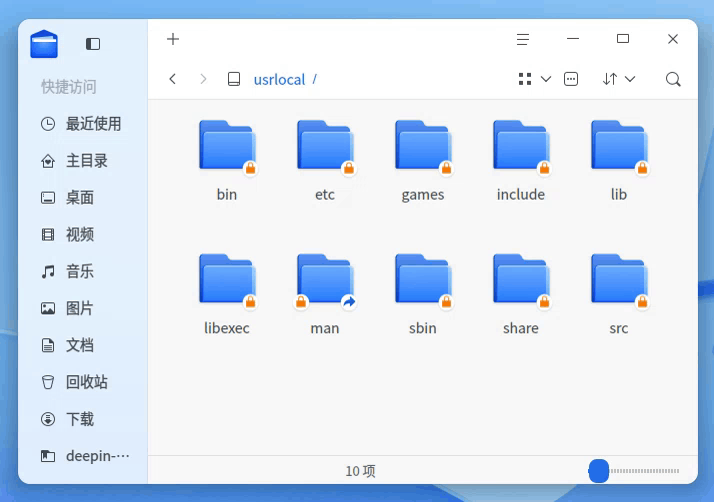This screenshot has height=502, width=714.
Task: Click the file manager app logo
Action: [x=44, y=44]
